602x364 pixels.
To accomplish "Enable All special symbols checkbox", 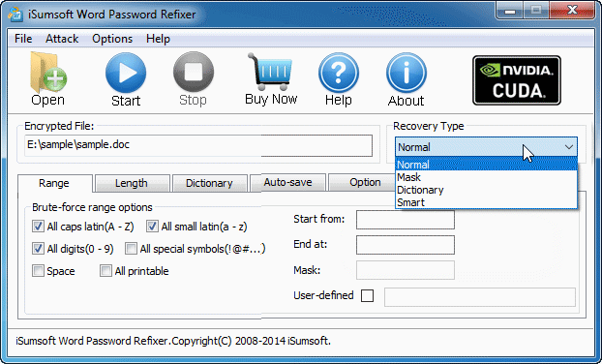I will [x=131, y=249].
